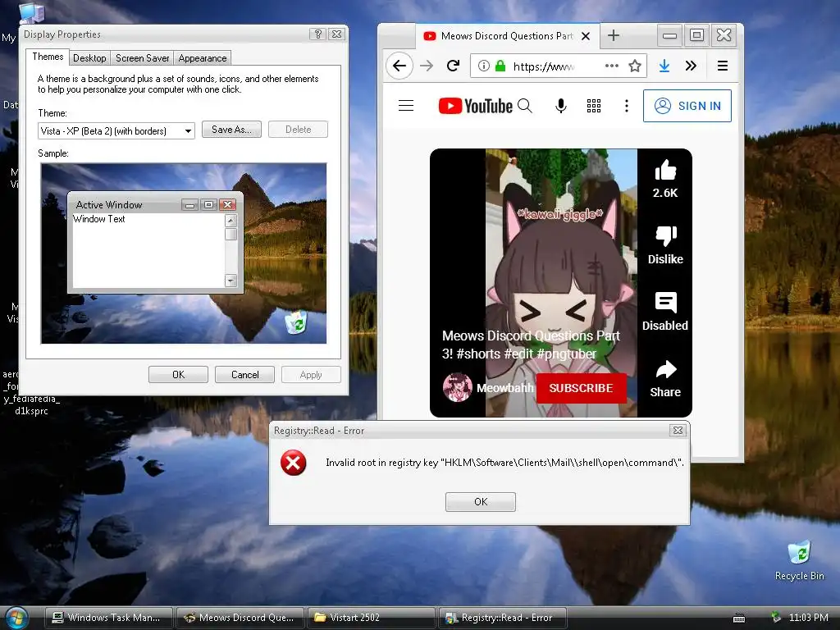Confirm Display Properties with OK

pos(178,374)
